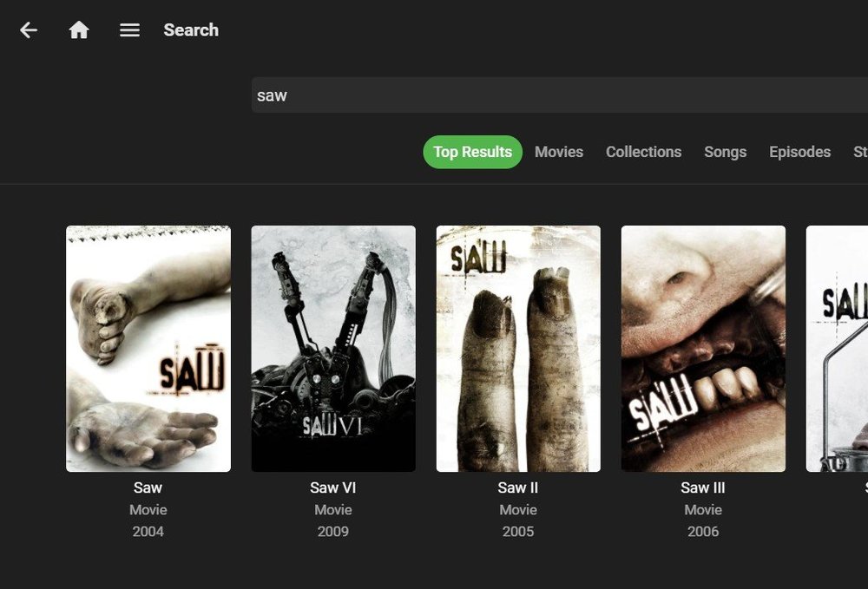Show only Songs results

726,151
